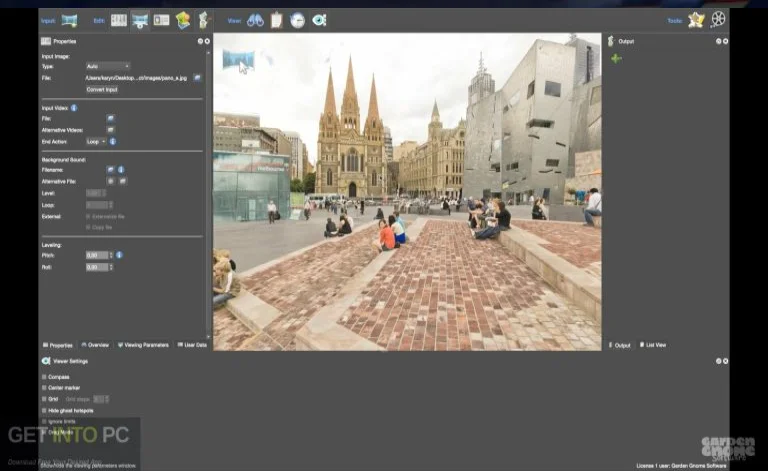The height and width of the screenshot is (471, 768).
Task: Switch to the User Data tab
Action: 192,345
